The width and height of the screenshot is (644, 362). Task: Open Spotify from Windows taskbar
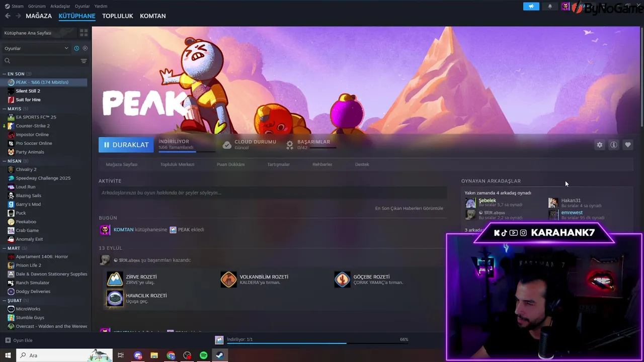click(203, 355)
